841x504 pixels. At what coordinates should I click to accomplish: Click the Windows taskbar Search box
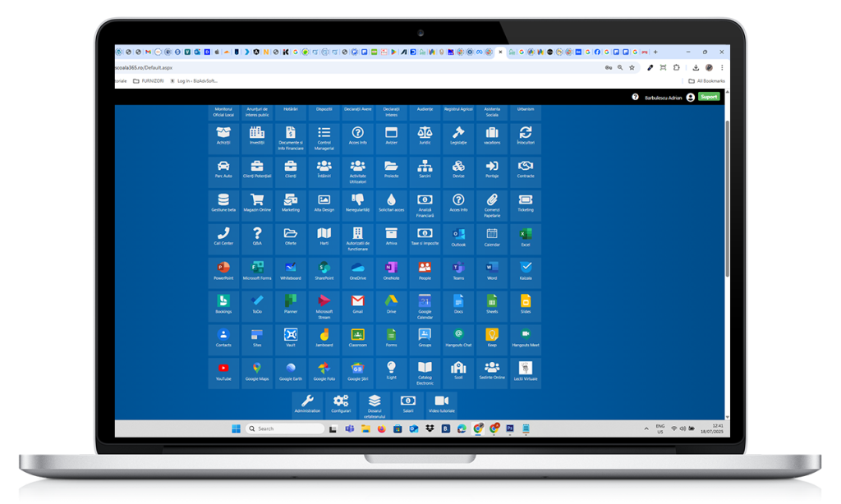(x=285, y=428)
